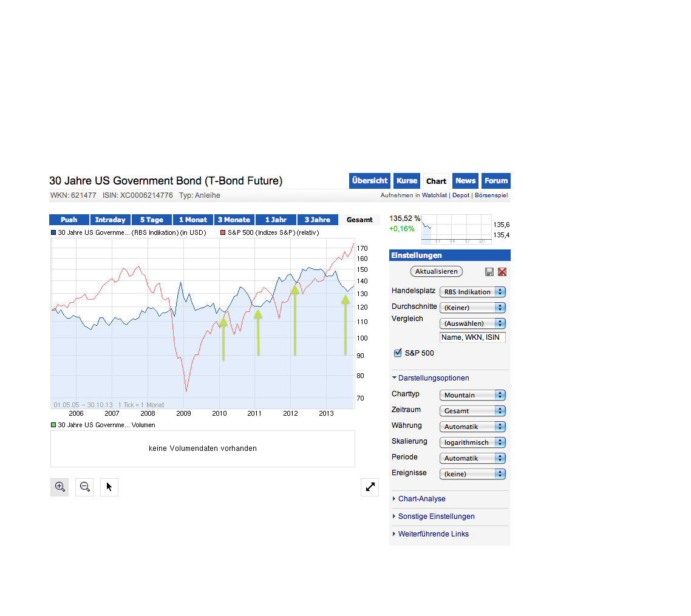Uncheck the S&P 500 comparison checkbox
Viewport: 691px width, 616px height.
(398, 353)
